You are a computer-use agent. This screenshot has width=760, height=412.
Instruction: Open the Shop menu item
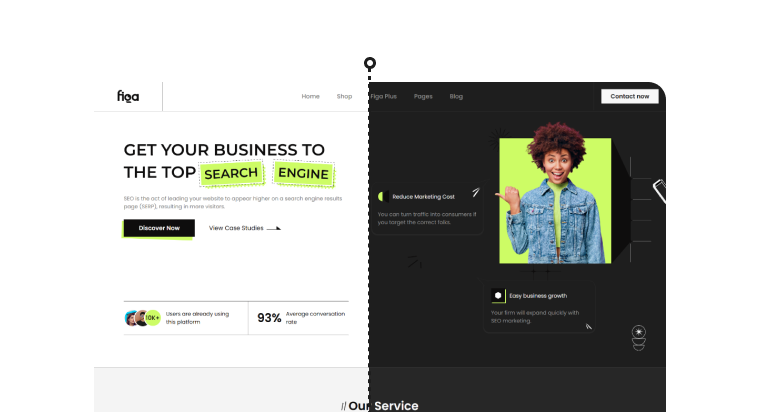pyautogui.click(x=344, y=97)
